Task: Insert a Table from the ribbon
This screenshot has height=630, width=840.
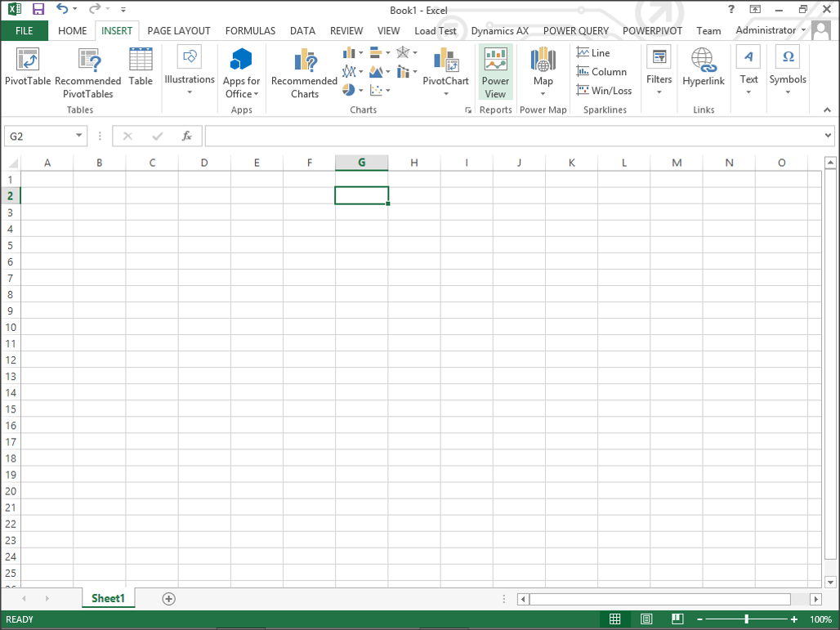Action: (141, 68)
